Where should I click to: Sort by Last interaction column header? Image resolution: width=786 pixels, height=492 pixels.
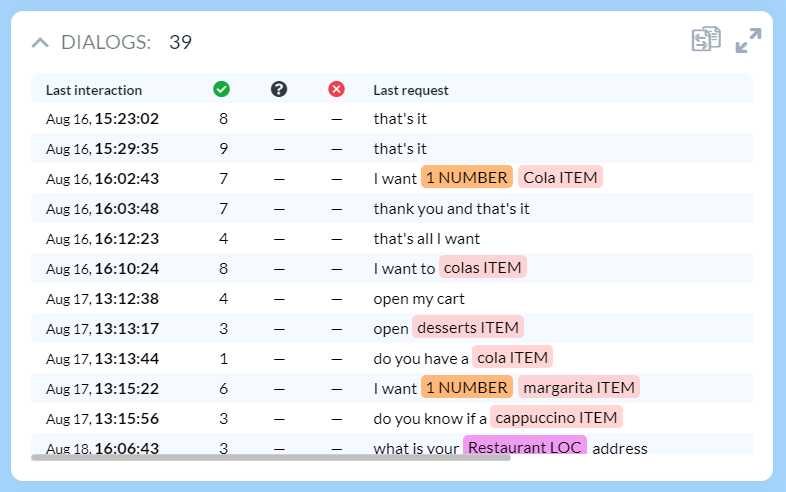pos(94,90)
